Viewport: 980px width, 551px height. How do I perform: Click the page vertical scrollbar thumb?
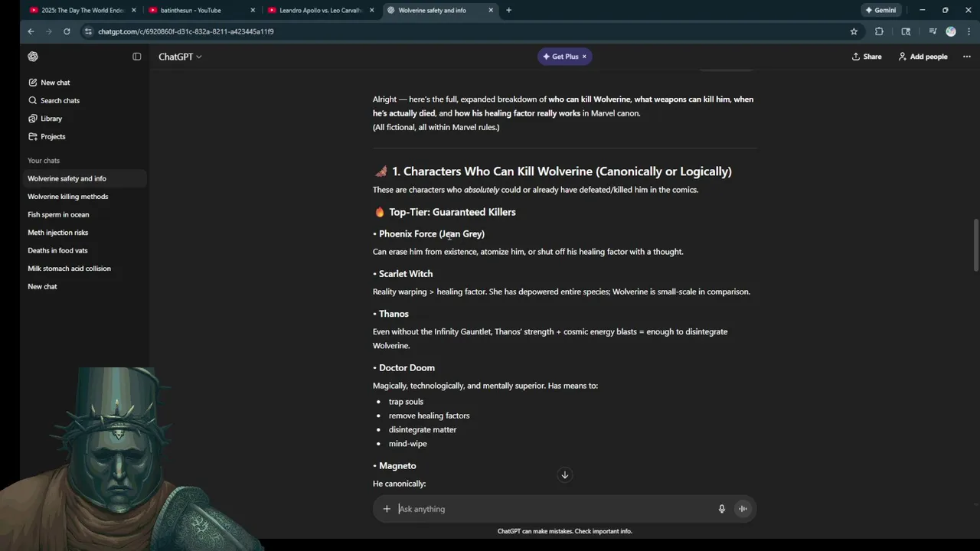(976, 245)
